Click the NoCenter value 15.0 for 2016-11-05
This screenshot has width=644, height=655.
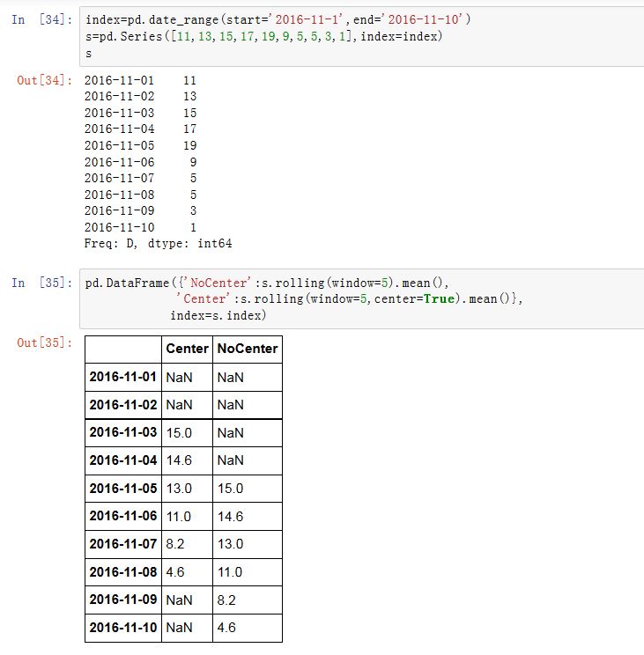(x=230, y=489)
